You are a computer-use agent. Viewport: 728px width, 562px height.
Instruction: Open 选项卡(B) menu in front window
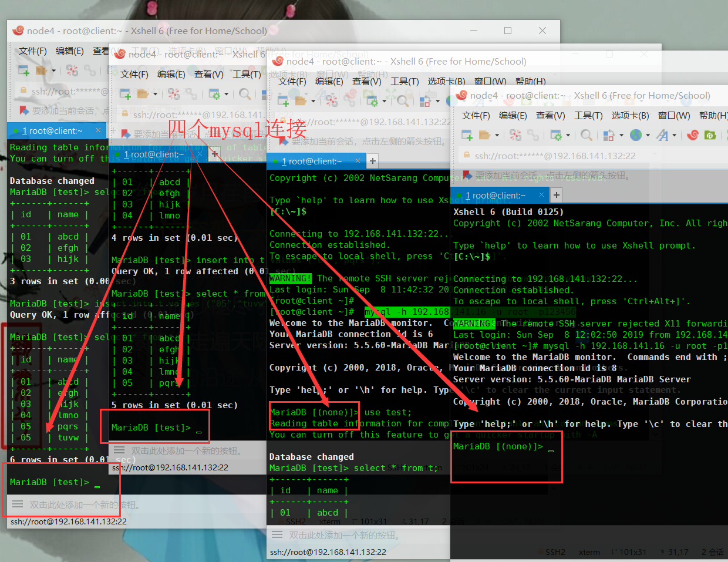pyautogui.click(x=630, y=116)
